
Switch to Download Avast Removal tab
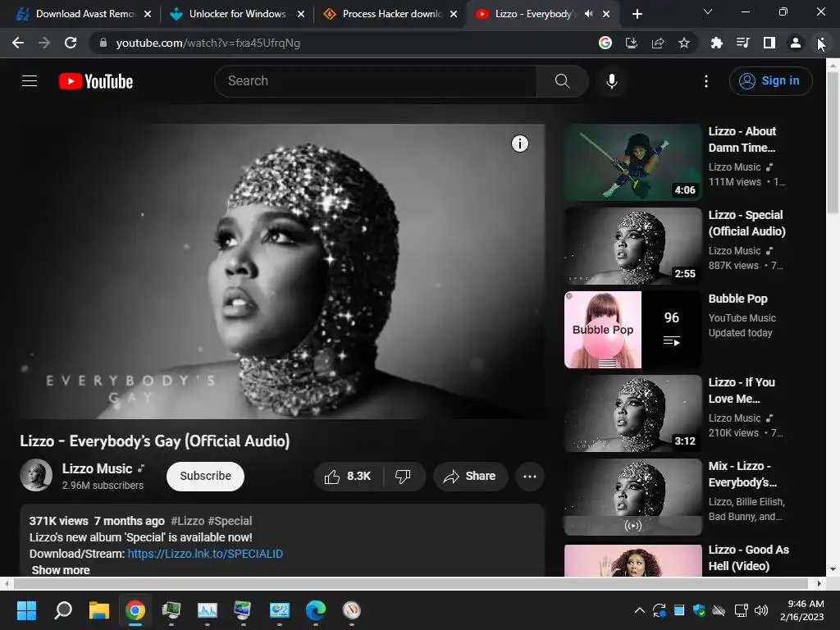(84, 14)
